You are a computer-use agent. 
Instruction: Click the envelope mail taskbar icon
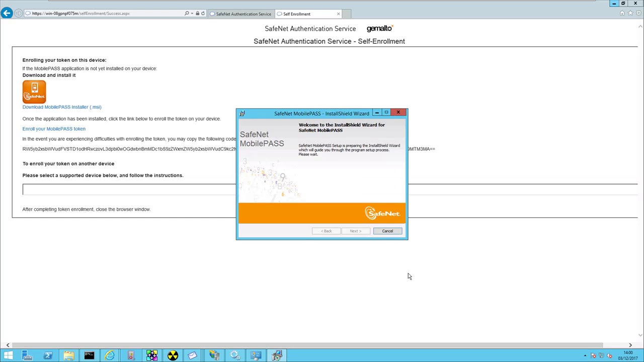193,356
